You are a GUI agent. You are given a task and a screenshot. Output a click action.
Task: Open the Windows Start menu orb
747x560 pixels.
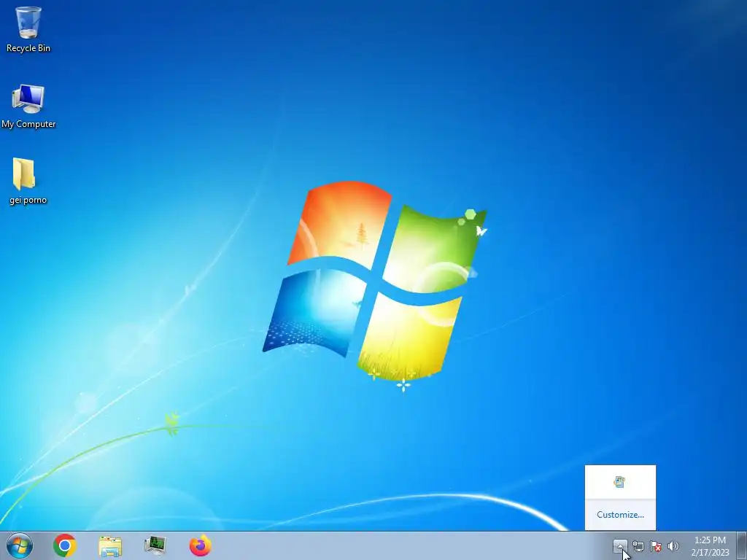pos(20,545)
